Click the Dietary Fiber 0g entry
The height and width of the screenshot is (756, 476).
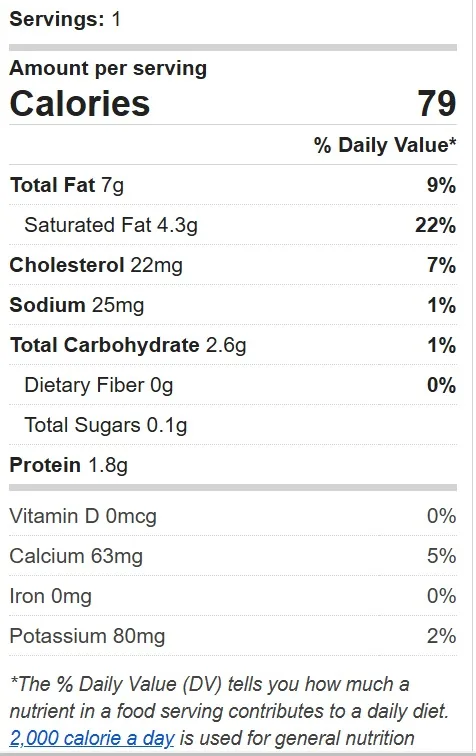click(x=233, y=385)
